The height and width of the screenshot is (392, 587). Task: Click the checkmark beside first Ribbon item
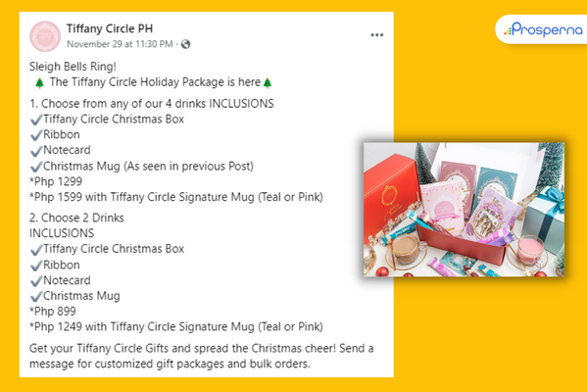click(36, 135)
